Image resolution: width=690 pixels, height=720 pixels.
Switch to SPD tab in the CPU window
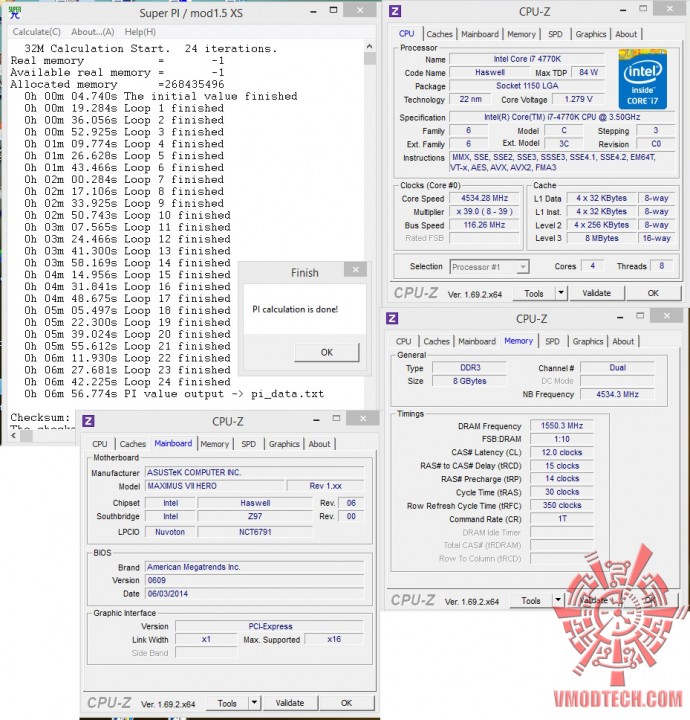(555, 34)
